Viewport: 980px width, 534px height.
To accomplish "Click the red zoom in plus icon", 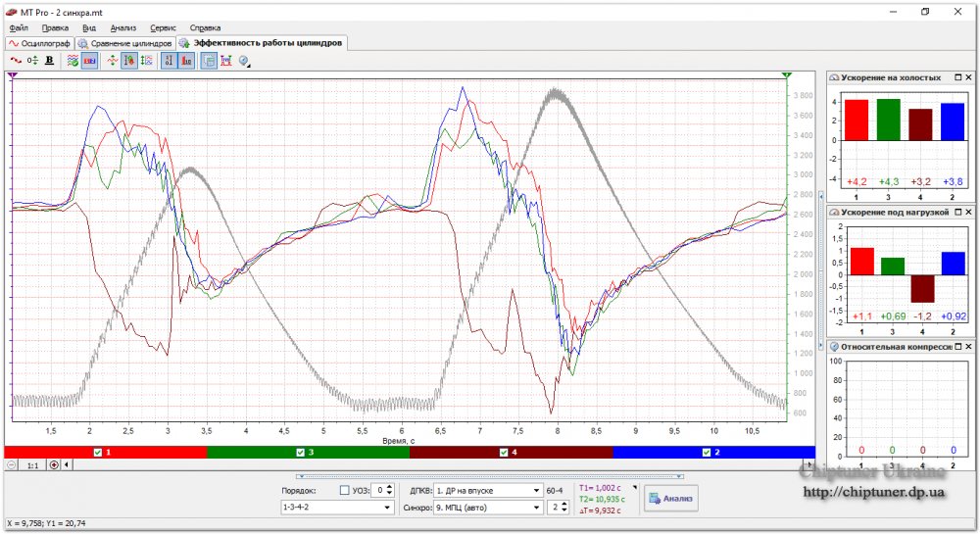I will 54,464.
